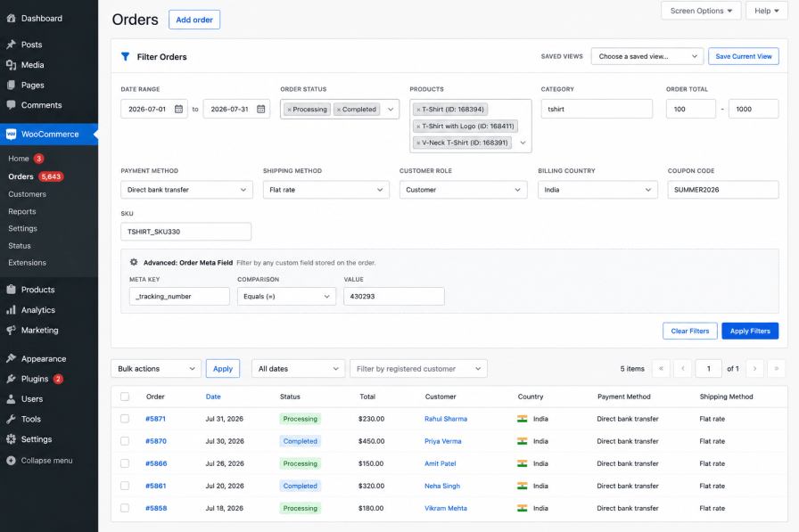
Task: Open the Bulk actions dropdown
Action: coord(156,369)
